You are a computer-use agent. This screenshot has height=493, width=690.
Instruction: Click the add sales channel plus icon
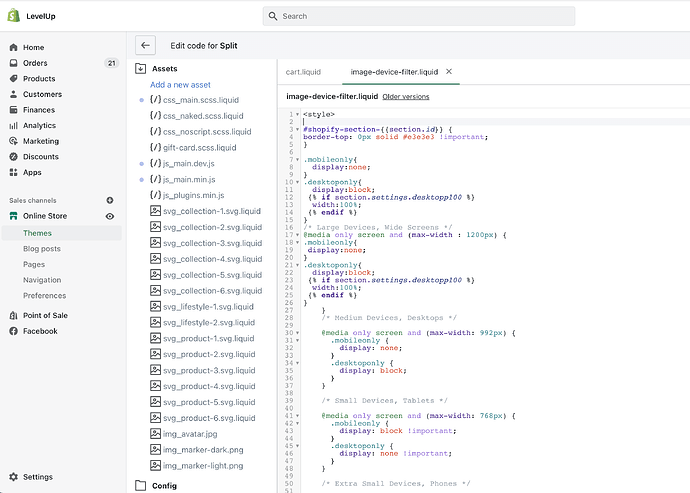tap(110, 200)
